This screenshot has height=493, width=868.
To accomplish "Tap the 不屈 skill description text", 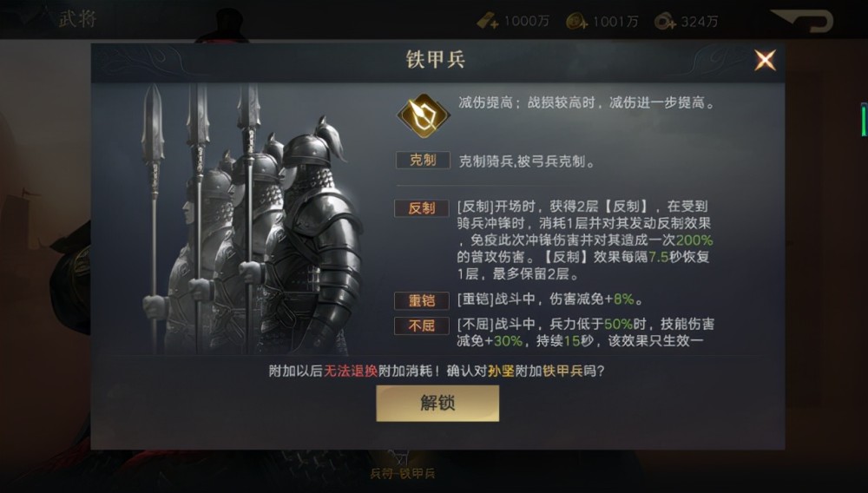I will (585, 332).
